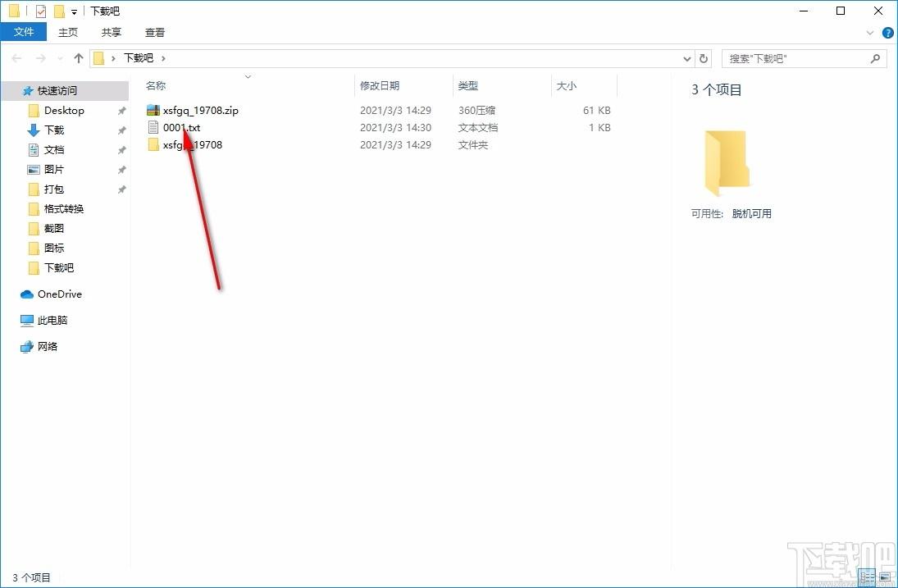898x588 pixels.
Task: Open the 文件 ribbon tab
Action: click(24, 32)
